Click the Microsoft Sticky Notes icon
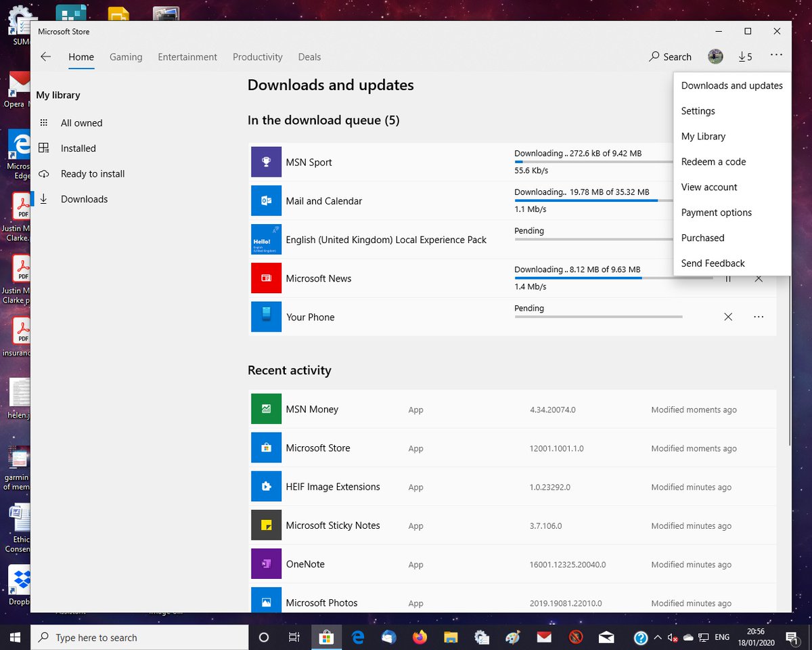 [266, 525]
